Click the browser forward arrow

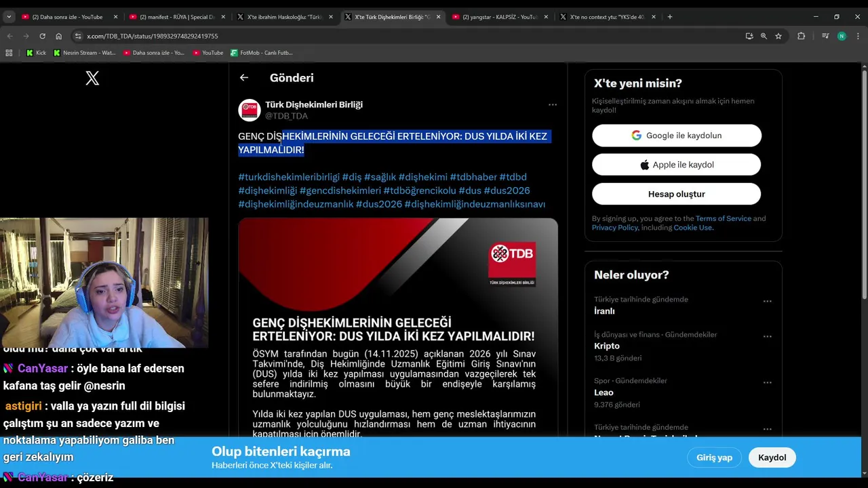pos(26,36)
